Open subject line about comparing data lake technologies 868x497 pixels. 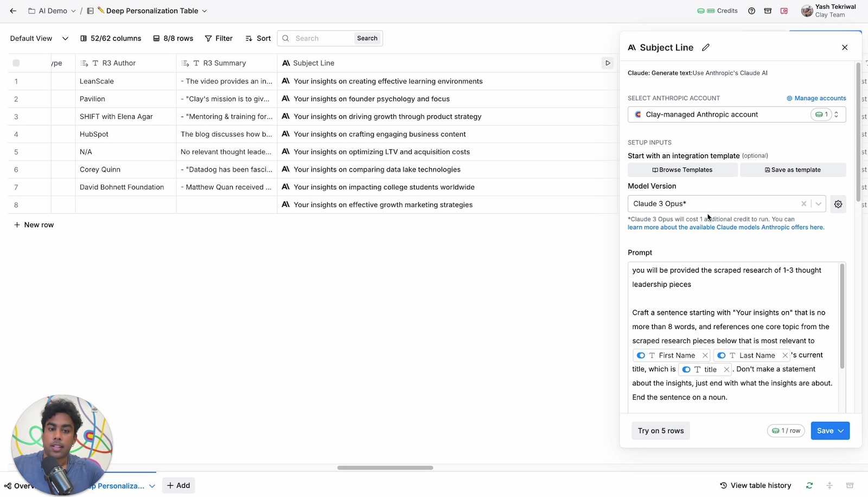click(448, 170)
